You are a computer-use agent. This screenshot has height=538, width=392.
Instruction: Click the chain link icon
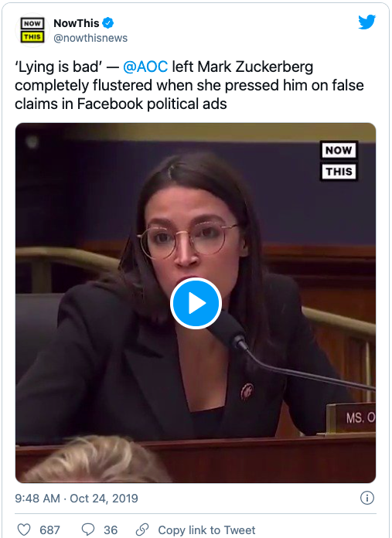coord(142,529)
